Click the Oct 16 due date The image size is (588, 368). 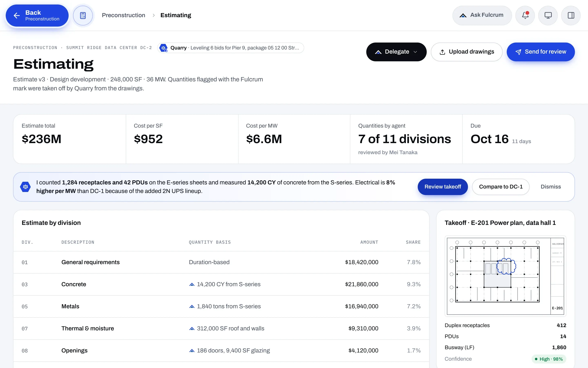489,139
